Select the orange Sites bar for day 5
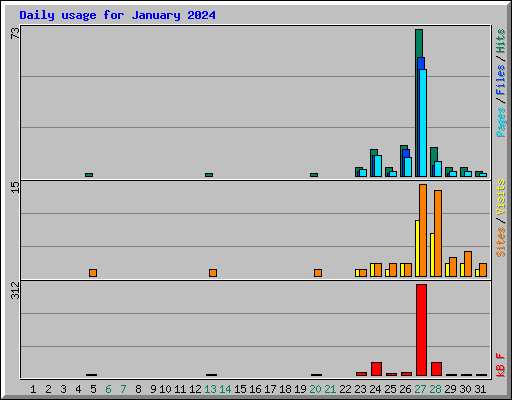Image resolution: width=512 pixels, height=400 pixels. tap(93, 273)
